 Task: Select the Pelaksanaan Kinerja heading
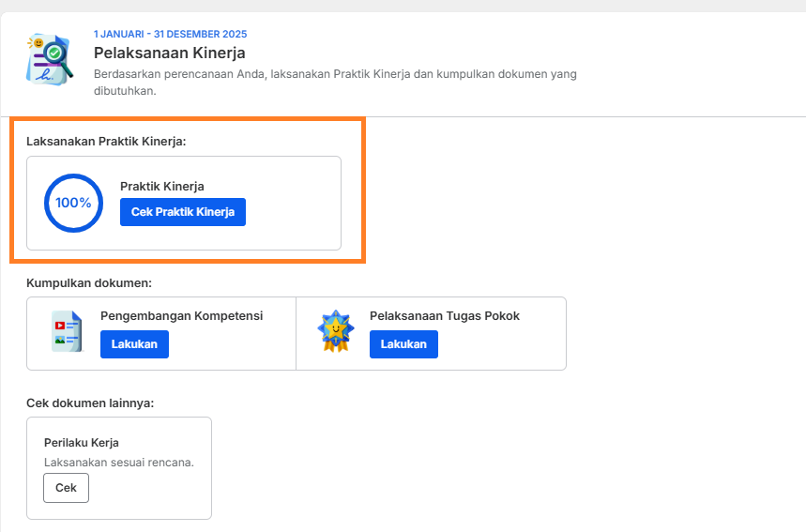coord(169,53)
